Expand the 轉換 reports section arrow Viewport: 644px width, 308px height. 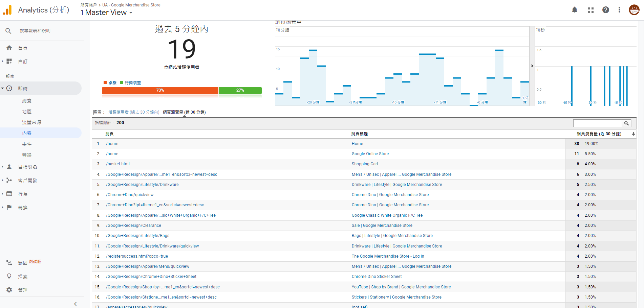click(x=2, y=207)
